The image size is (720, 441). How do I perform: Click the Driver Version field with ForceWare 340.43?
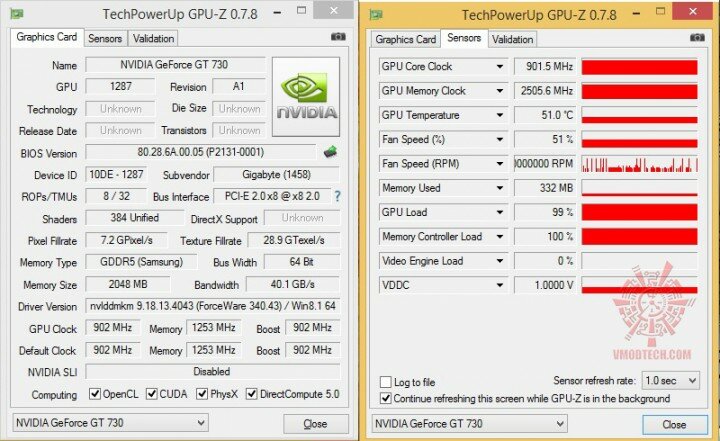coord(213,306)
